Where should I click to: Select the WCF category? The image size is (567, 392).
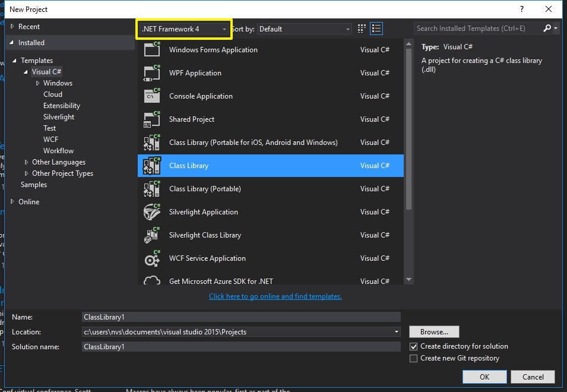[50, 139]
